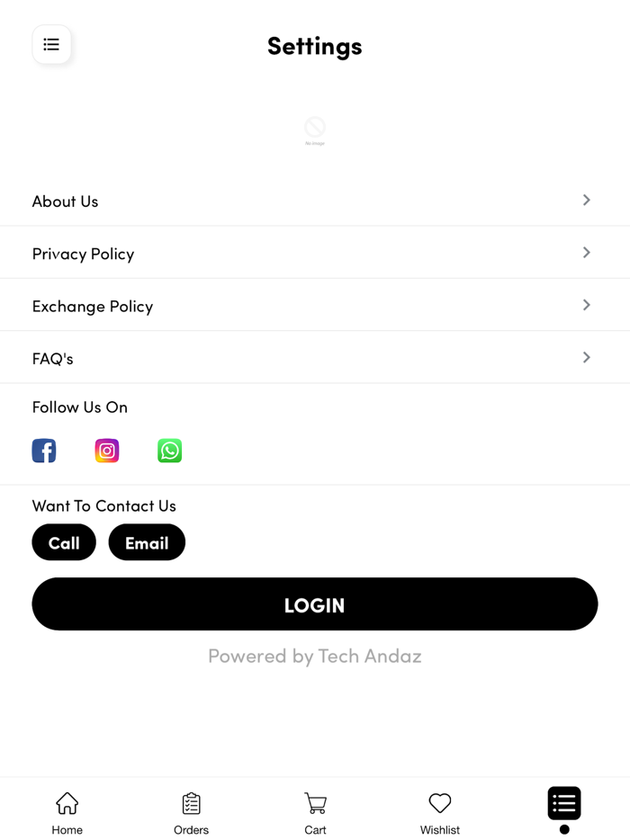Expand the Privacy Policy chevron
630x840 pixels.
[x=586, y=253]
